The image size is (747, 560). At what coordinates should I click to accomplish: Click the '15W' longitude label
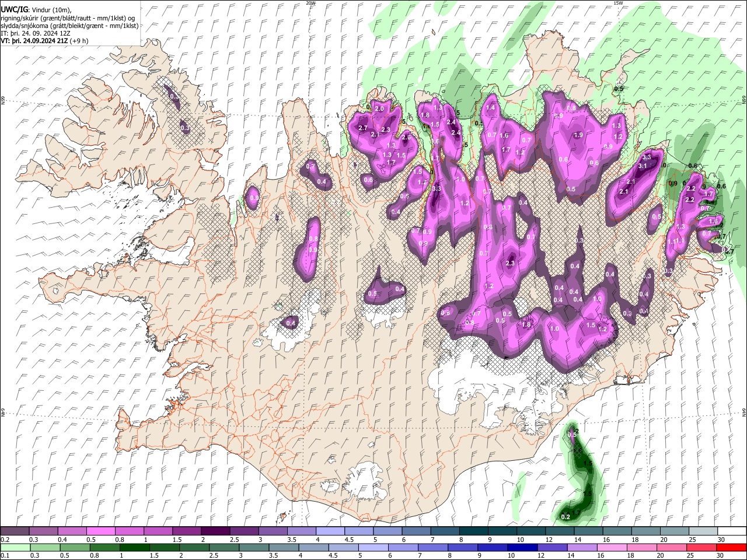618,3
